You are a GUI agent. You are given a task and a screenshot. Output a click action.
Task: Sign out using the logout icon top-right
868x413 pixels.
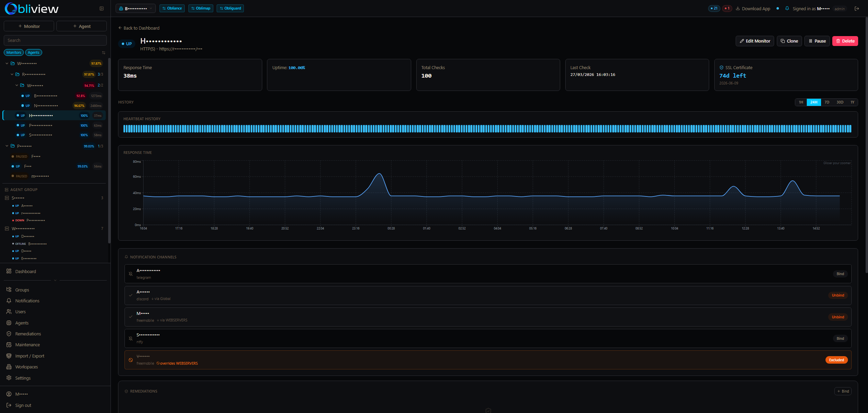tap(857, 8)
